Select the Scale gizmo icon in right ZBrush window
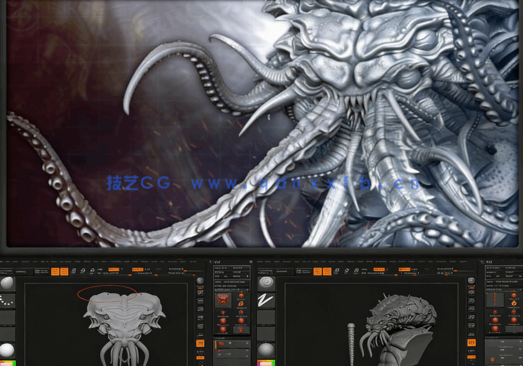523x366 pixels. point(347,271)
